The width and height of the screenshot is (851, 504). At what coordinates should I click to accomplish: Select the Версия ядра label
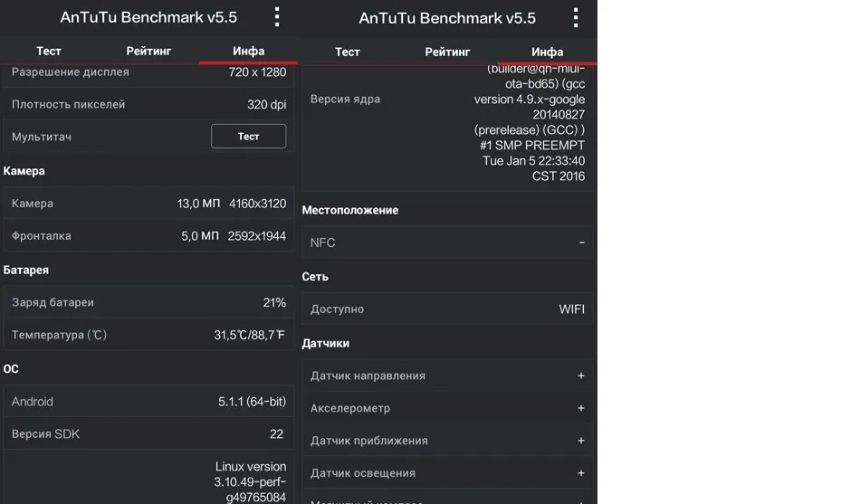[x=345, y=100]
